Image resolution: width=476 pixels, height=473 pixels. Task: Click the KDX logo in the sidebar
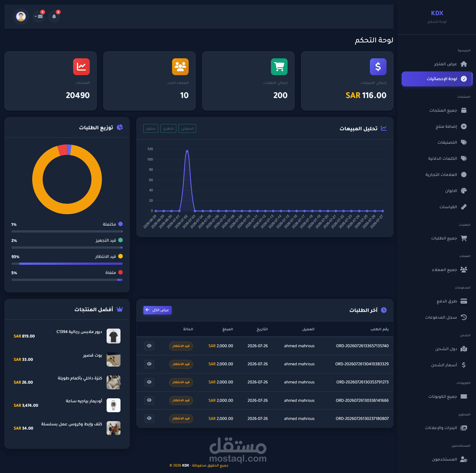[x=437, y=13]
